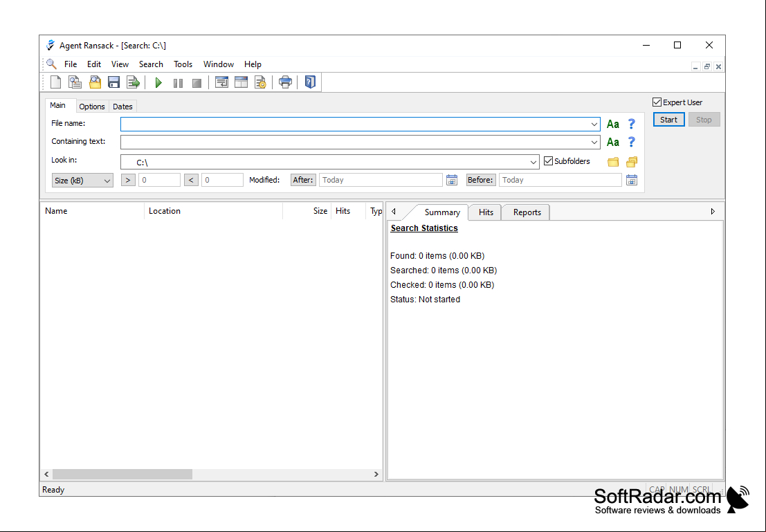Open the Tools menu
The image size is (766, 532).
pyautogui.click(x=183, y=64)
